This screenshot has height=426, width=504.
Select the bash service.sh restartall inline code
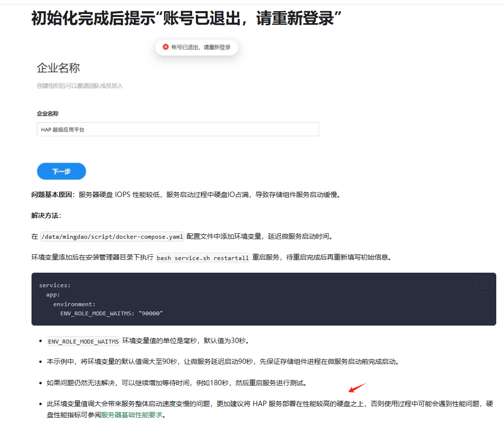(203, 258)
